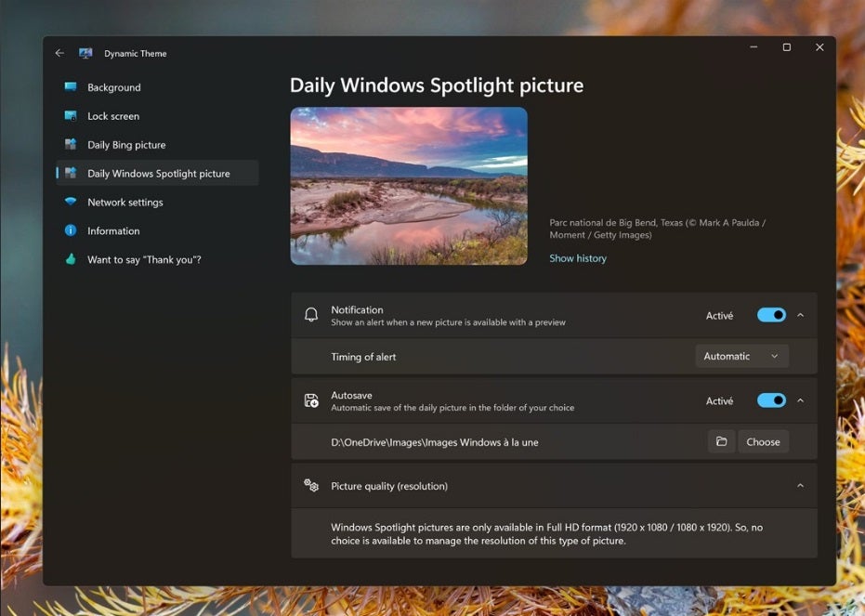Turn off the Autosave toggle
The image size is (865, 616).
771,401
